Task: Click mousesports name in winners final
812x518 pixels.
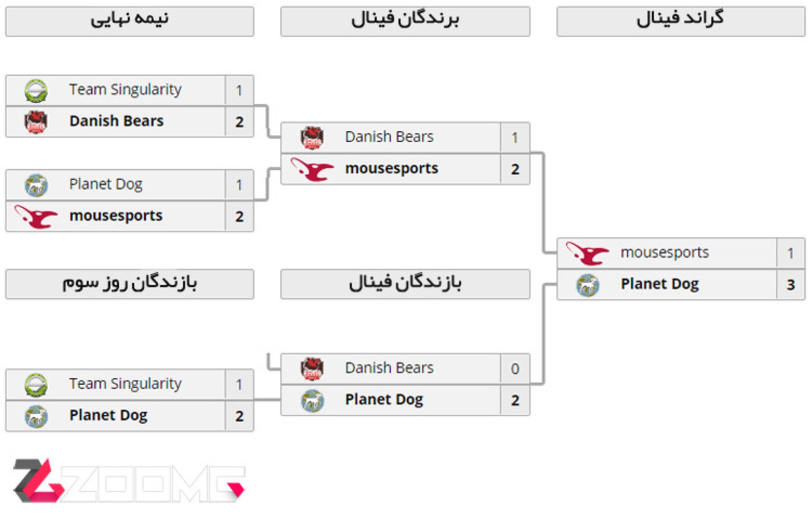Action: pos(392,169)
